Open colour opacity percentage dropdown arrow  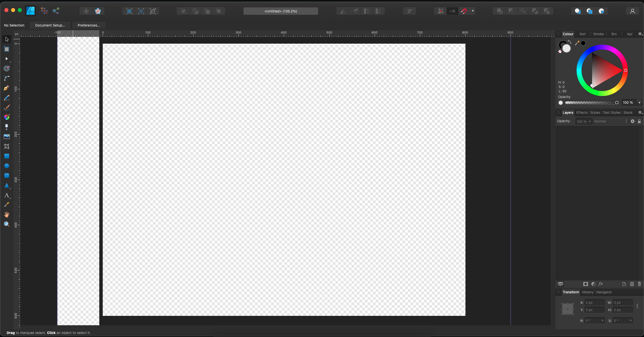[x=639, y=103]
